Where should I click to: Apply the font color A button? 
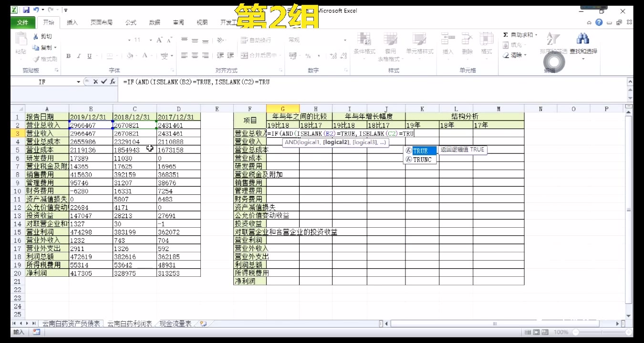pyautogui.click(x=145, y=56)
